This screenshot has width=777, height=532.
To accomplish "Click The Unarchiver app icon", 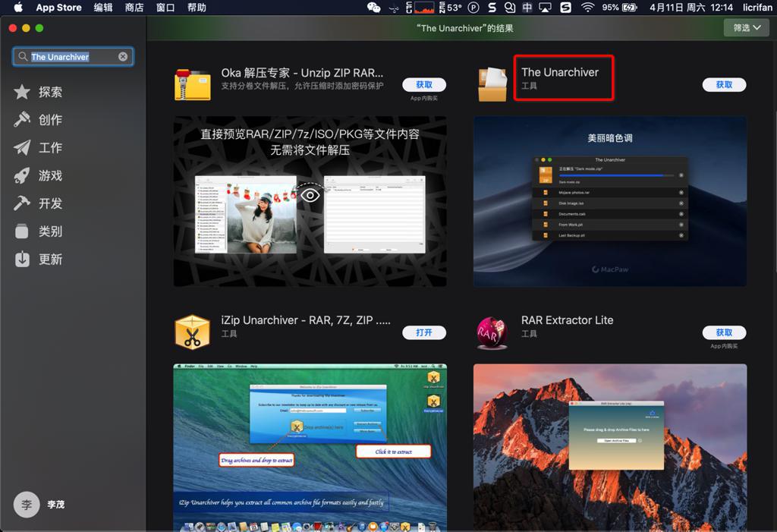I will pyautogui.click(x=492, y=84).
